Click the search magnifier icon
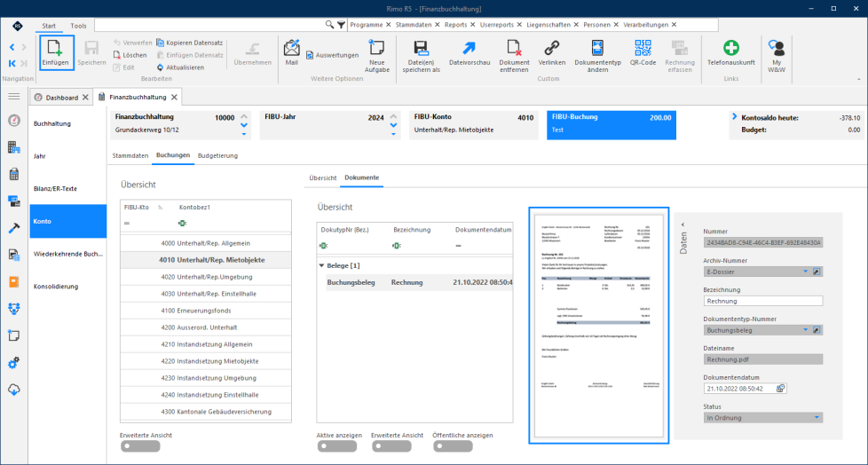This screenshot has width=868, height=465. click(x=329, y=24)
